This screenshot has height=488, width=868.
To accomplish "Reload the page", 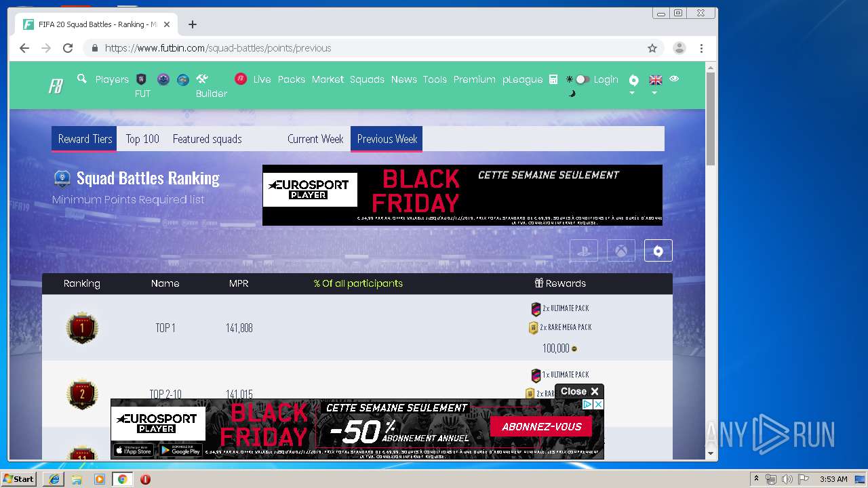I will pyautogui.click(x=68, y=48).
